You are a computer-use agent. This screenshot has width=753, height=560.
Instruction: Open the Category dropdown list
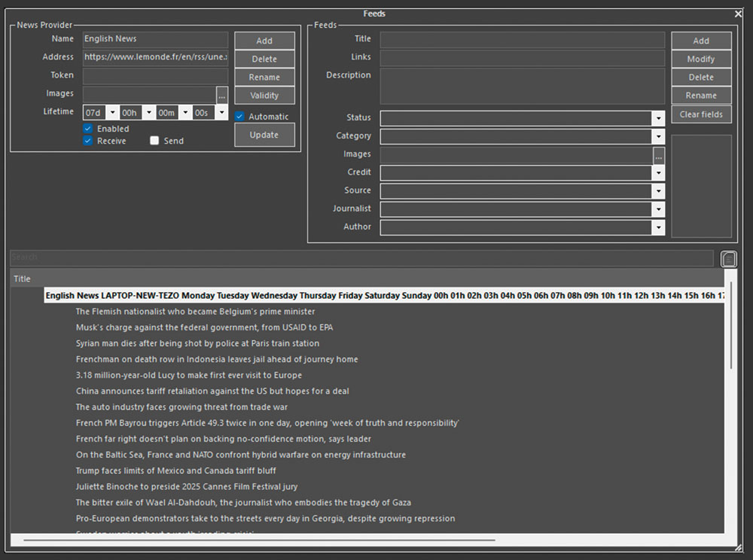[658, 136]
